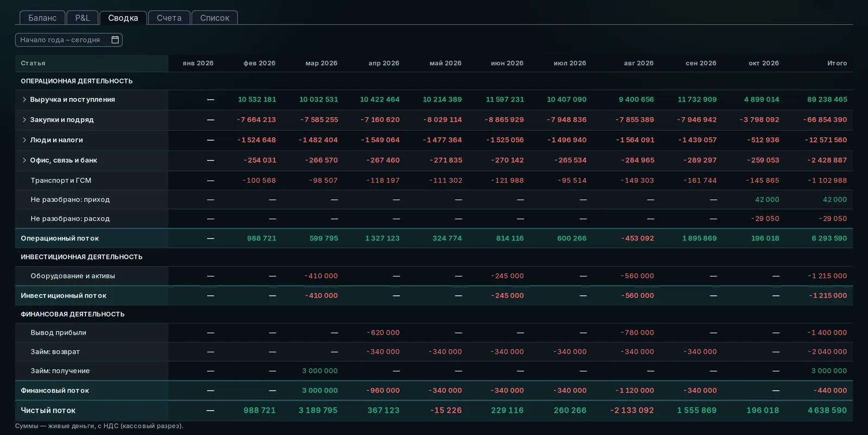The image size is (868, 435).
Task: Select the Чистый поток row label
Action: pos(48,411)
